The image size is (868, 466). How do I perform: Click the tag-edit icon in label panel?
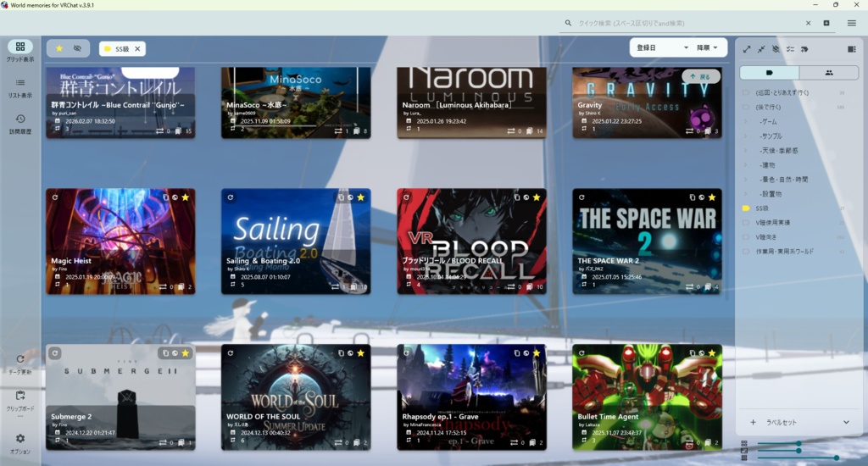(x=804, y=49)
